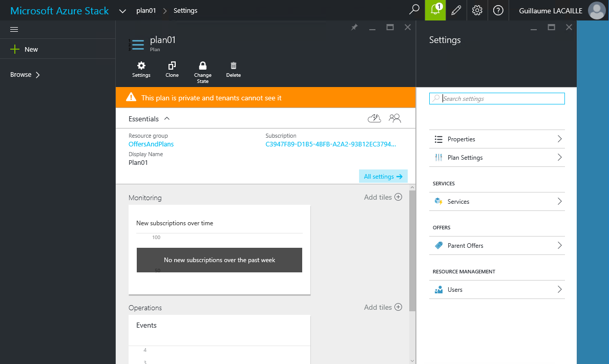The width and height of the screenshot is (609, 364).
Task: Click Add tiles in Operations section
Action: [378, 307]
